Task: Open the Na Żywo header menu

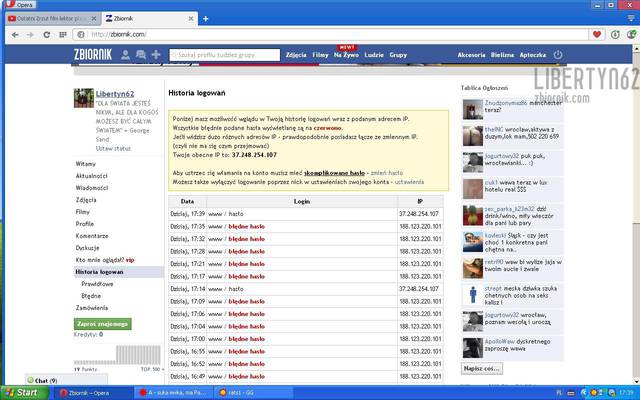Action: (x=346, y=55)
